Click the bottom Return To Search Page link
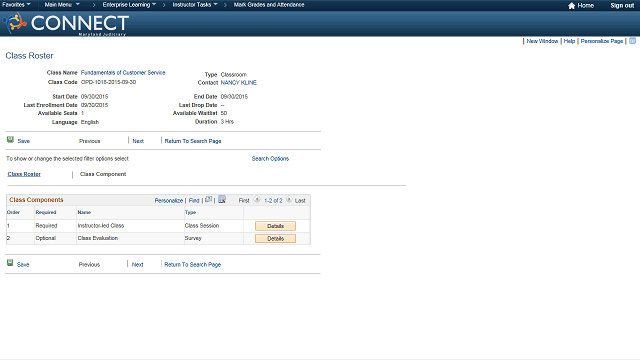Viewport: 640px width, 360px height. pyautogui.click(x=192, y=265)
